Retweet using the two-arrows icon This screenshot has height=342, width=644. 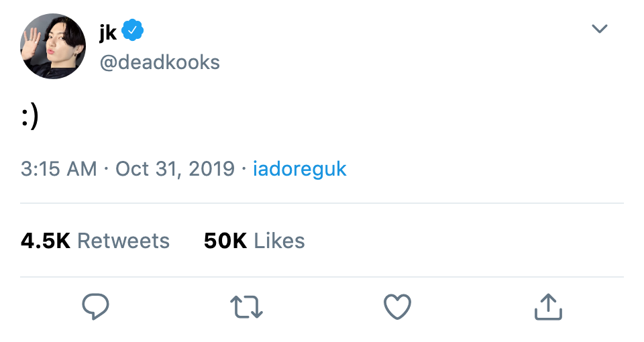click(246, 307)
